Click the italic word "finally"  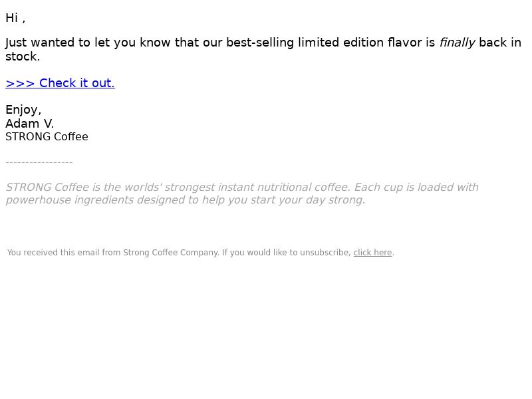[457, 43]
